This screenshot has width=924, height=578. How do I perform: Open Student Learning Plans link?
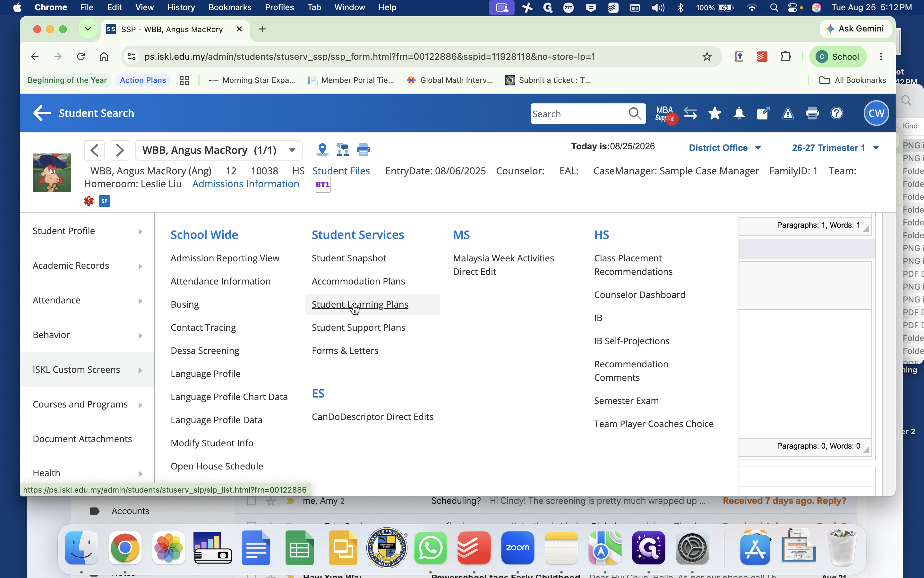tap(360, 304)
